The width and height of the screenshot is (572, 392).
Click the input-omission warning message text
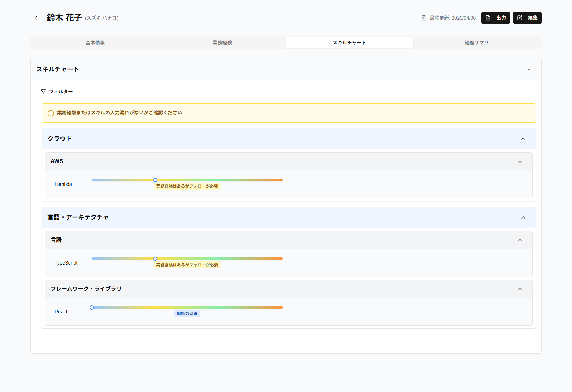tap(120, 113)
